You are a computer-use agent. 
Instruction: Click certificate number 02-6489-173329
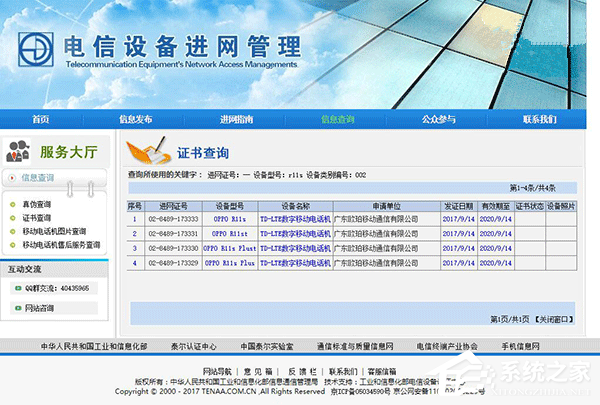click(173, 263)
